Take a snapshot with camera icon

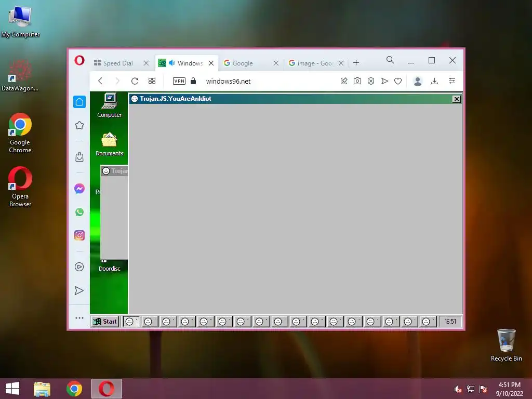(357, 81)
